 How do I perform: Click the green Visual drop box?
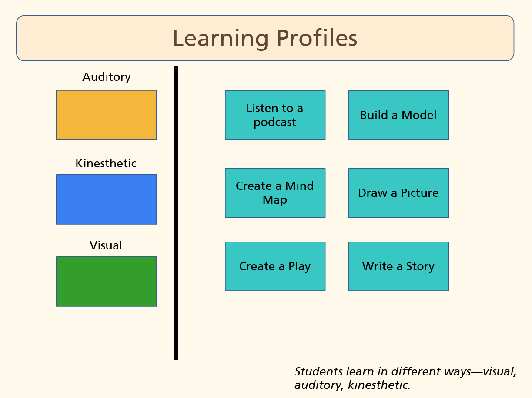coord(106,282)
